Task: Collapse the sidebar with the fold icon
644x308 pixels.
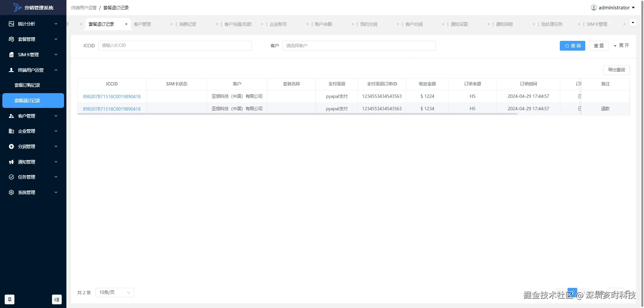Action: [x=57, y=299]
